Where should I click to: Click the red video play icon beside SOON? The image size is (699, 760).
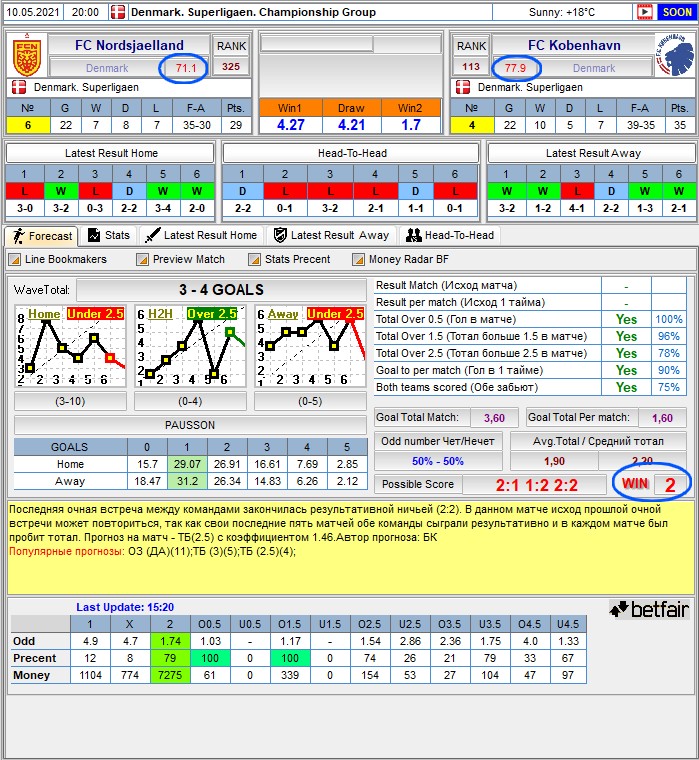click(x=645, y=12)
